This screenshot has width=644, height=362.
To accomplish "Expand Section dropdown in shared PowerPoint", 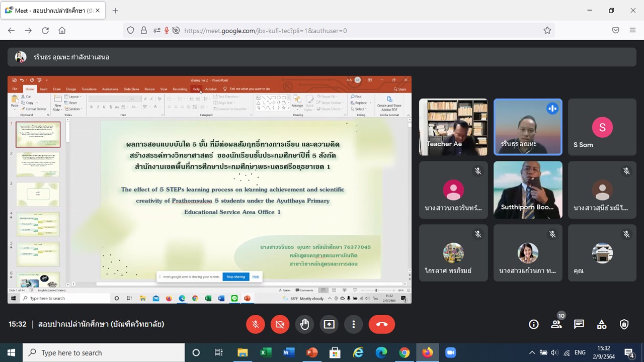I will tap(74, 109).
